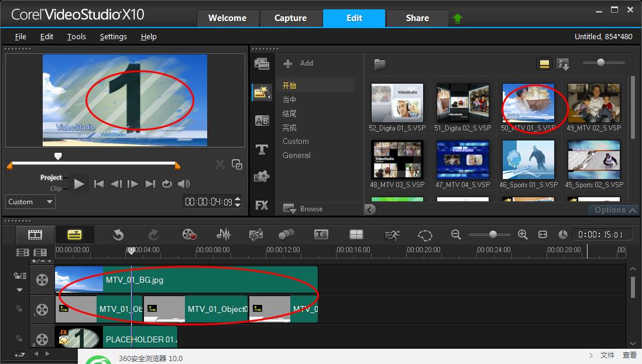Expand the Options panel
This screenshot has width=642, height=364.
[x=615, y=210]
